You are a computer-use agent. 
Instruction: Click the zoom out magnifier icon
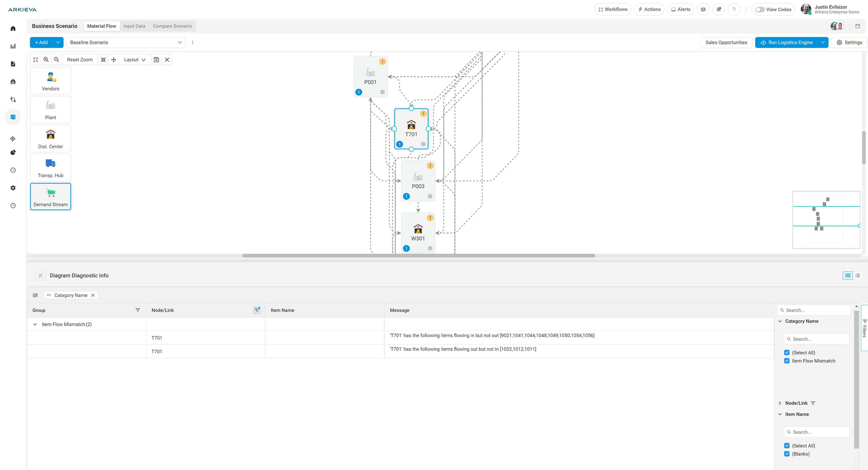(57, 60)
